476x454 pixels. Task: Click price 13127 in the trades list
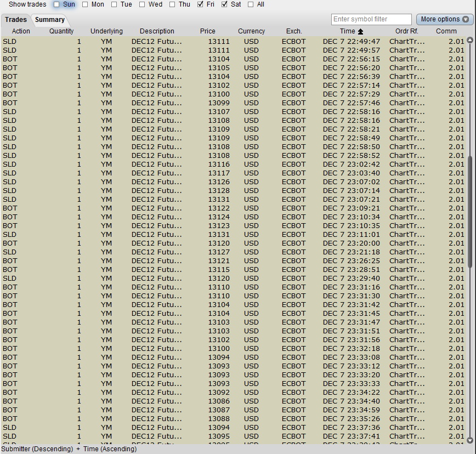click(219, 252)
